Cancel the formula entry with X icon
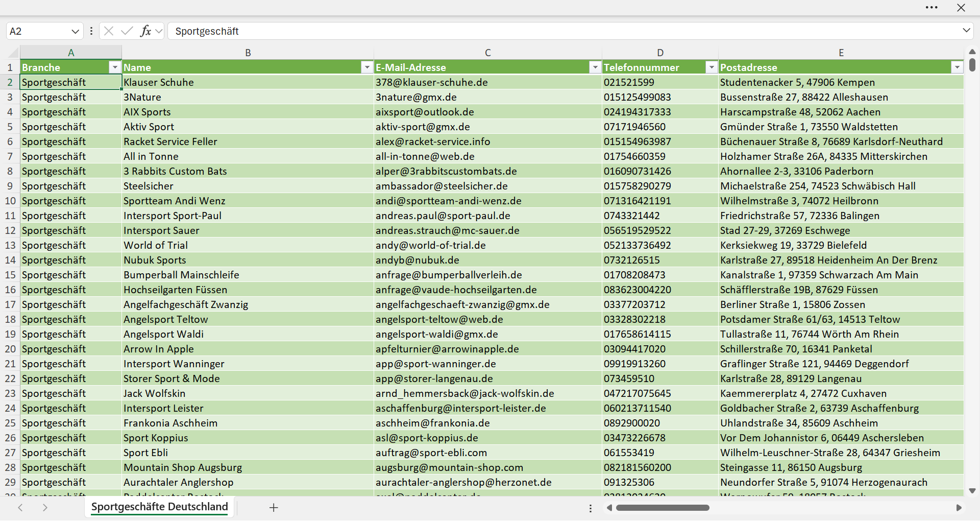 point(109,31)
